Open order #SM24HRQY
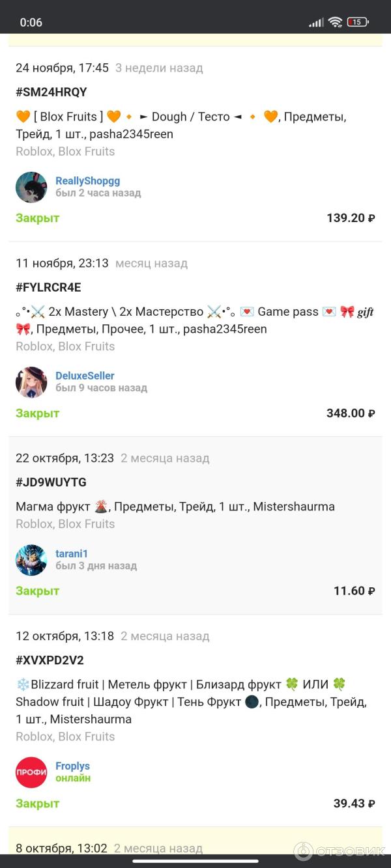The width and height of the screenshot is (391, 868). [51, 92]
